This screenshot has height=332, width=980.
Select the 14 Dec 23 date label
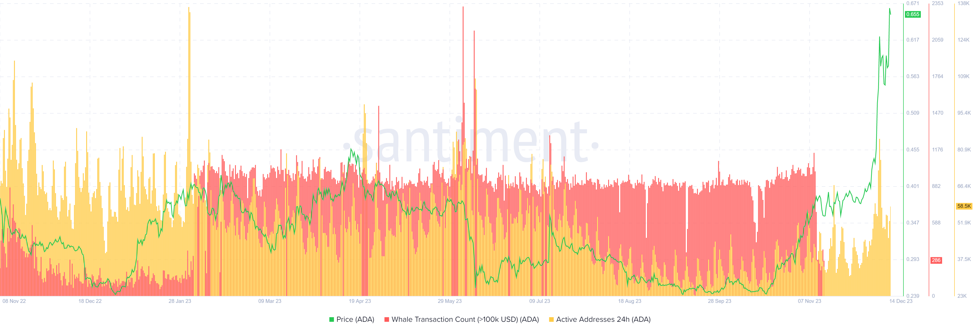(x=900, y=301)
